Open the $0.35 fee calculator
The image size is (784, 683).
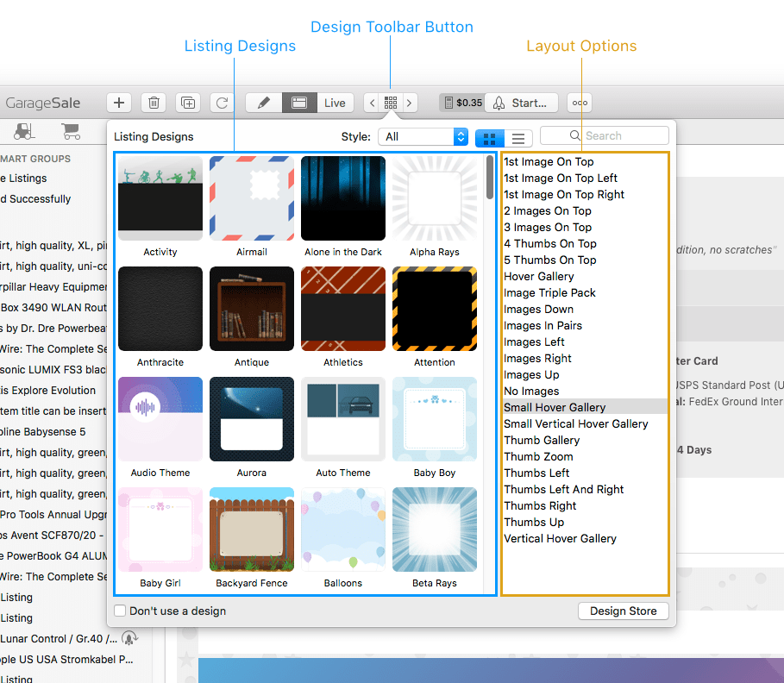(x=461, y=103)
